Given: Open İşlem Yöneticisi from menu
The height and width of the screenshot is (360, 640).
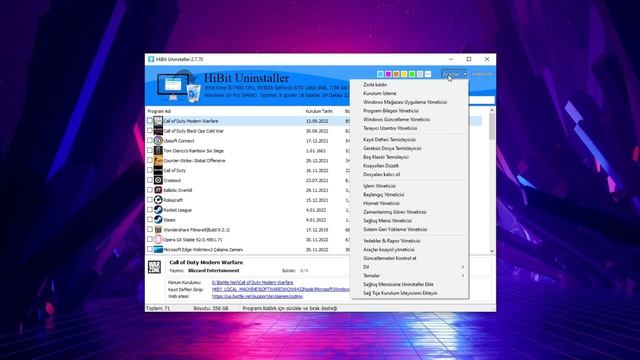Looking at the screenshot, I should [x=409, y=186].
